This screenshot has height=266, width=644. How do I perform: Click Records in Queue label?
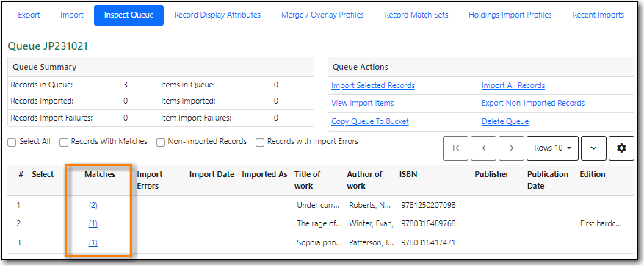[x=41, y=85]
